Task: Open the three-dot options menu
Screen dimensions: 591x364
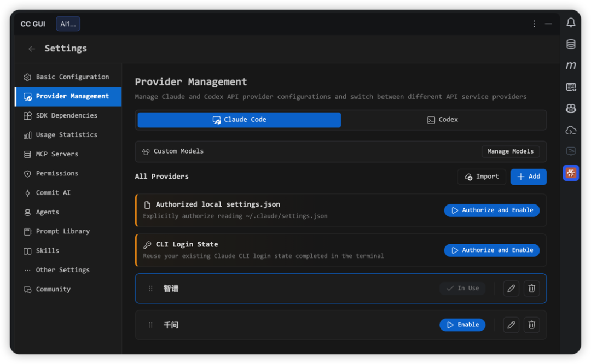Action: (534, 24)
